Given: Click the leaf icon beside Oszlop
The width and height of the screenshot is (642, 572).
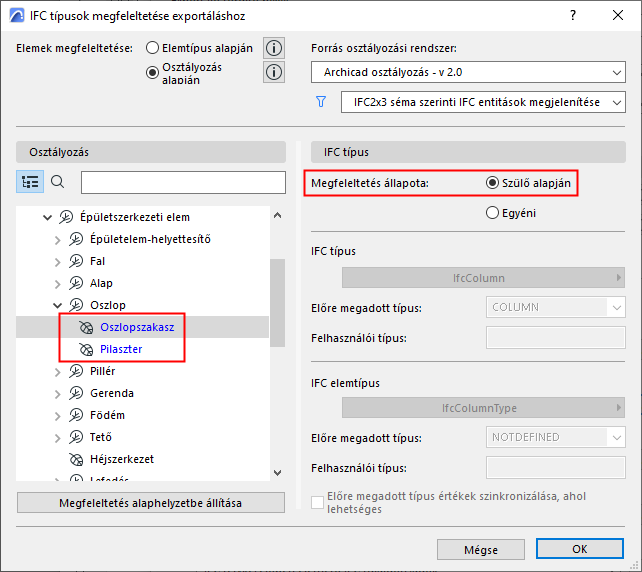Looking at the screenshot, I should point(76,305).
